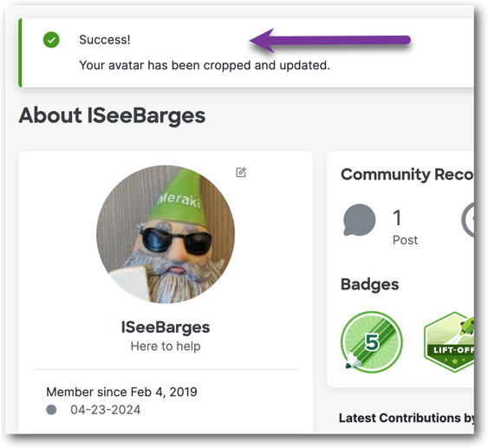Open the Lift-Off hexagon badge
Viewport: 488px width, 448px height.
coord(449,341)
